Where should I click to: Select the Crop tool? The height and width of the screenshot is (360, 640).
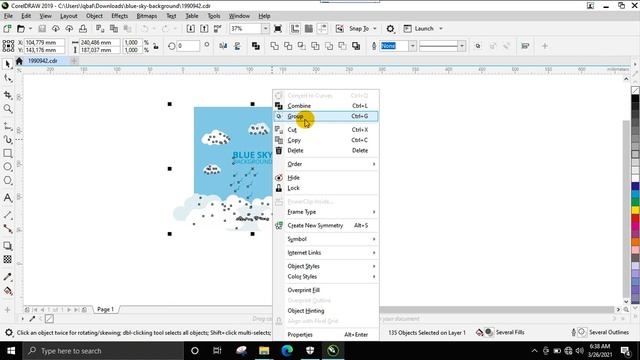[8, 95]
